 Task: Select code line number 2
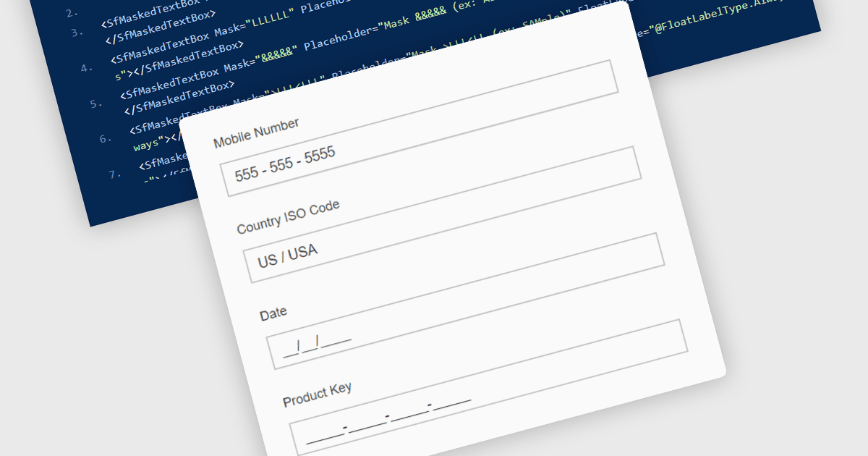tap(72, 13)
